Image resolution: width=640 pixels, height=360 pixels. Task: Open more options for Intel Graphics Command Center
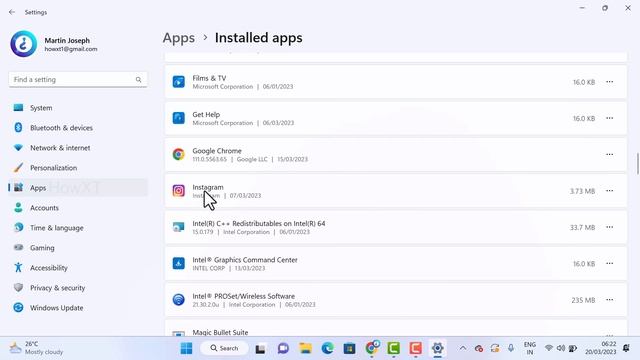[609, 263]
